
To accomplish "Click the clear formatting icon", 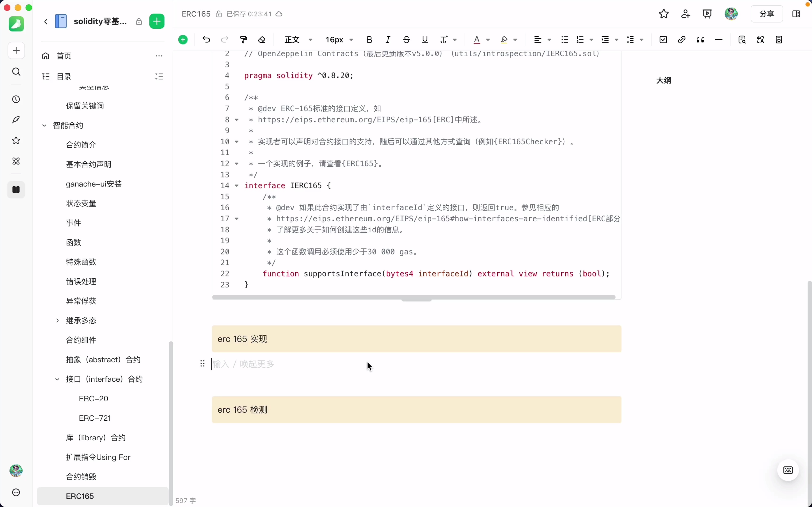I will (262, 40).
